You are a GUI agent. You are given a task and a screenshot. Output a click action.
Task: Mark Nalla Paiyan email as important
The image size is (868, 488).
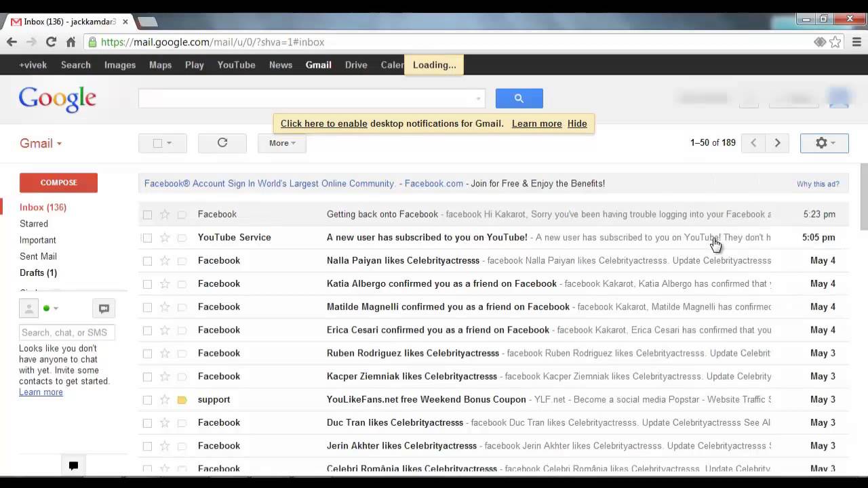pos(182,261)
